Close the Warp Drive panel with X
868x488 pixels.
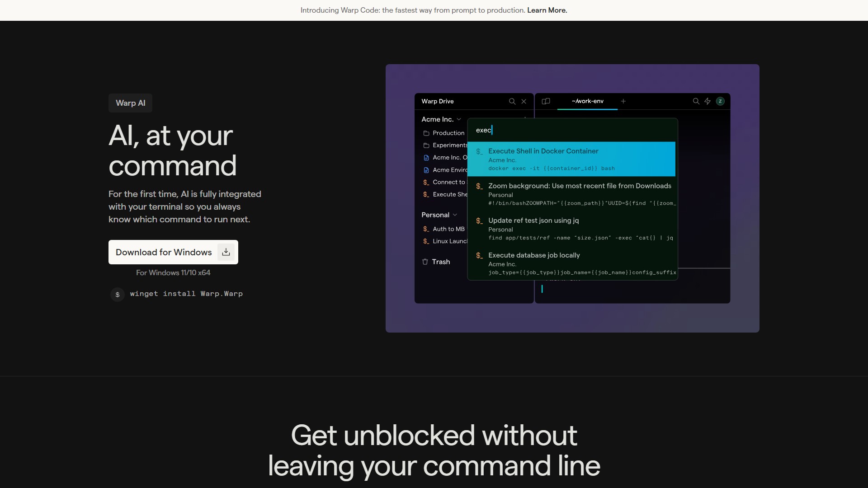pyautogui.click(x=524, y=102)
